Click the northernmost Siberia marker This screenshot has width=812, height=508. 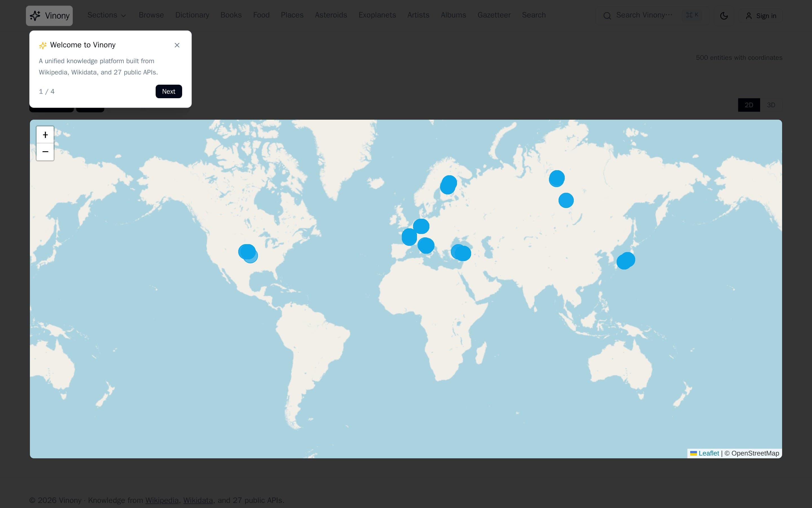(x=557, y=178)
